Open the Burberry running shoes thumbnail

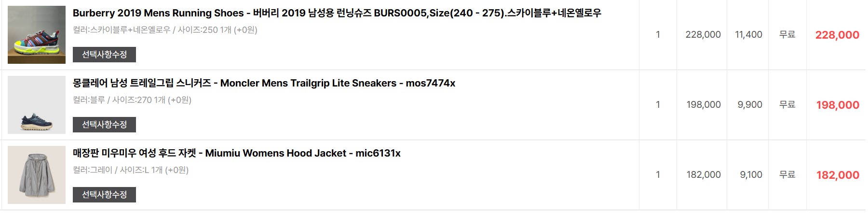click(x=37, y=35)
